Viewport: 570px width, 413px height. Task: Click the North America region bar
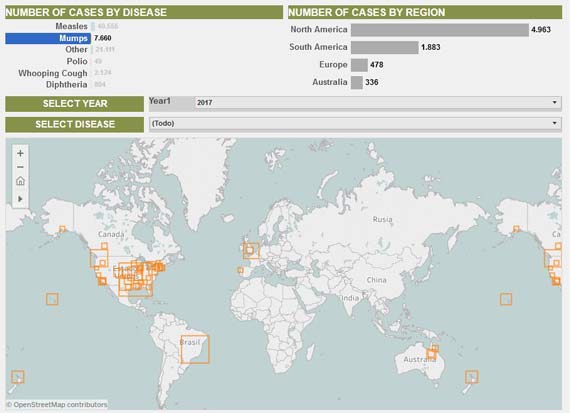click(440, 30)
